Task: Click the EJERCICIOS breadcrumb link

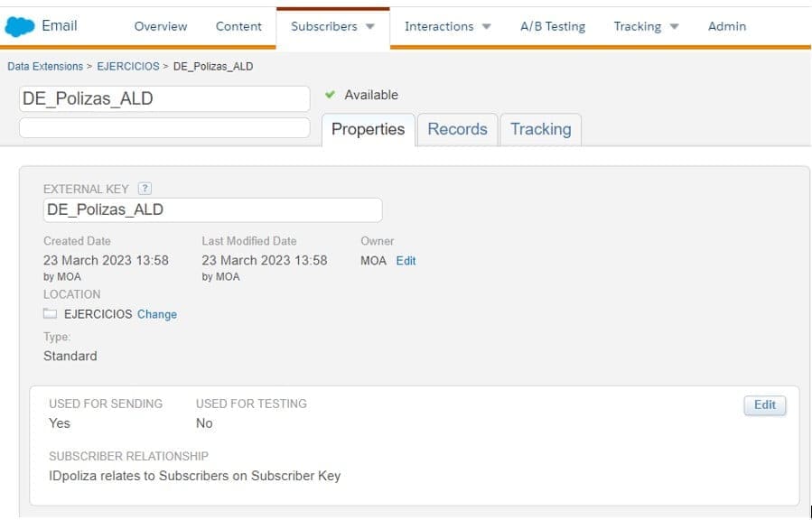Action: pos(128,67)
